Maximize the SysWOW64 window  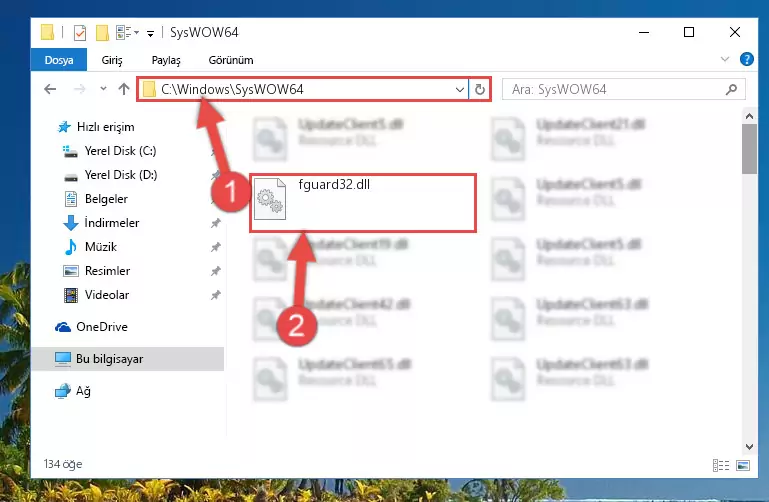689,32
